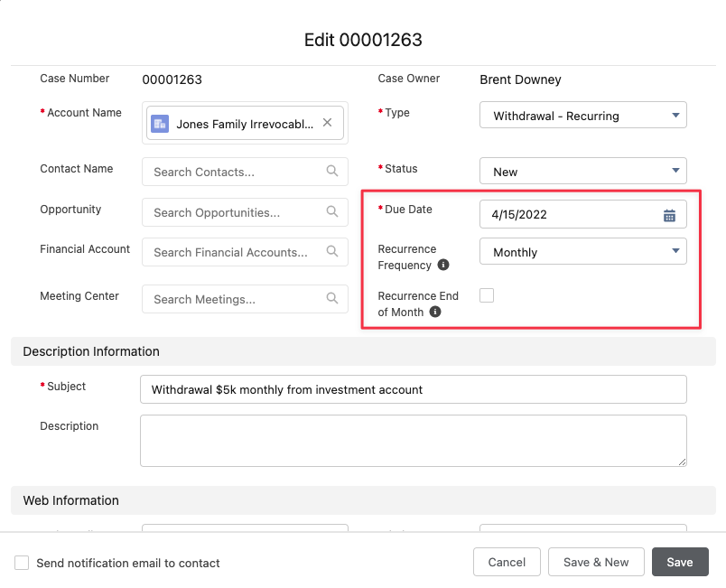
Task: Check Send notification email to contact
Action: [x=22, y=563]
